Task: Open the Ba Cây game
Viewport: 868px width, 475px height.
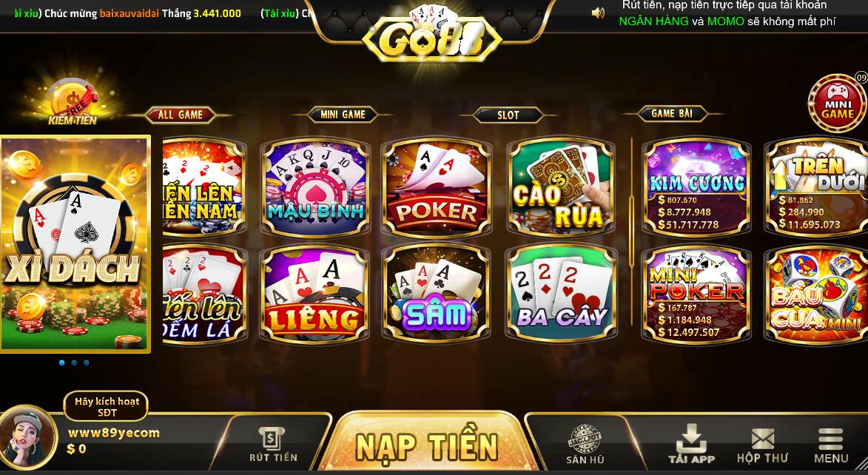Action: pos(561,294)
